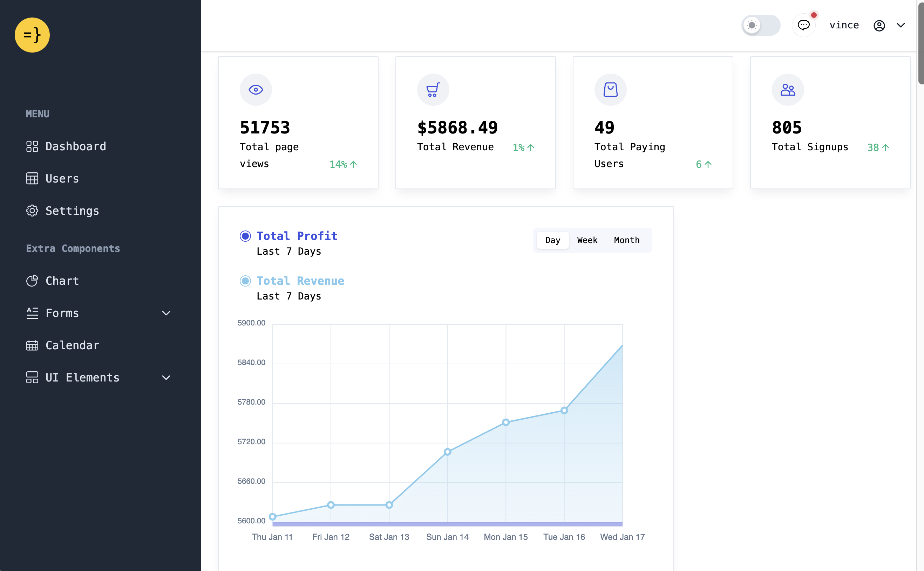
Task: Open Dashboard from the sidebar menu
Action: 66,146
